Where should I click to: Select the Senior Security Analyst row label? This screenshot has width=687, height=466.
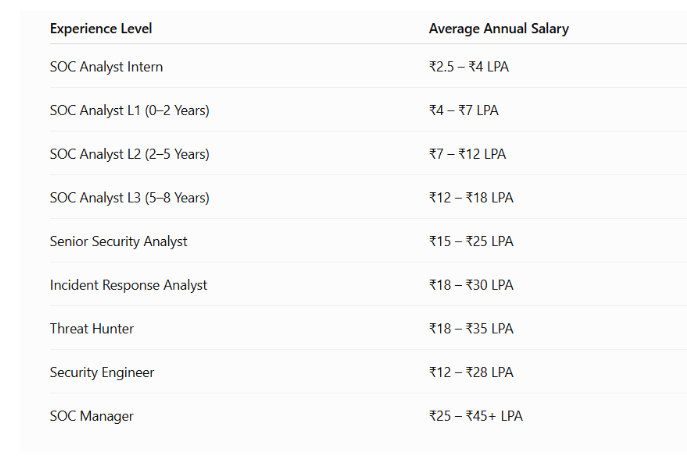tap(118, 241)
